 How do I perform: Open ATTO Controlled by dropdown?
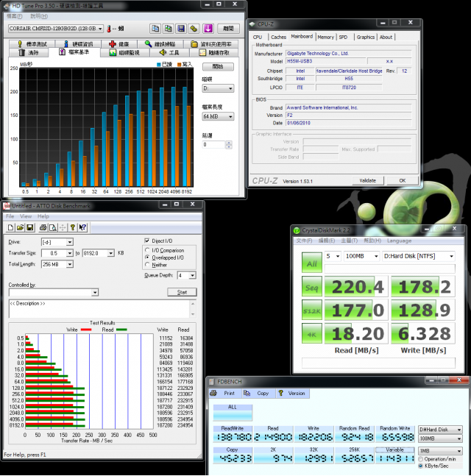pos(54,292)
